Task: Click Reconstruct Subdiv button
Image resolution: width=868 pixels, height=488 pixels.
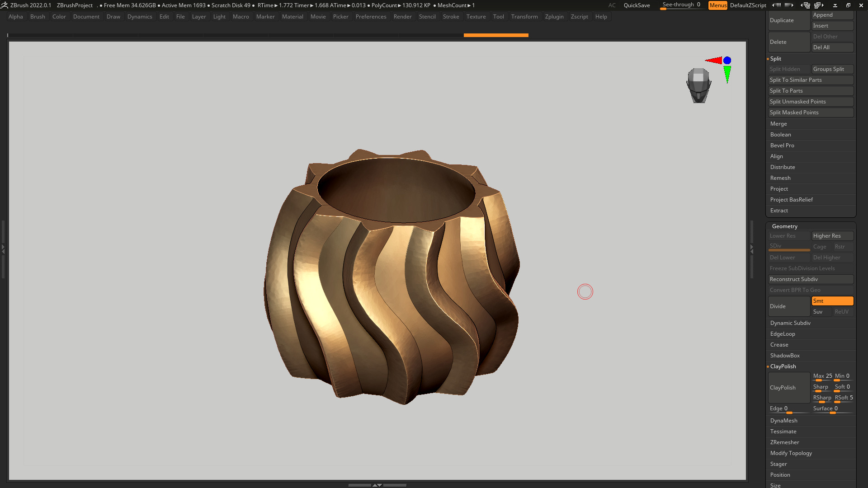Action: tap(811, 279)
